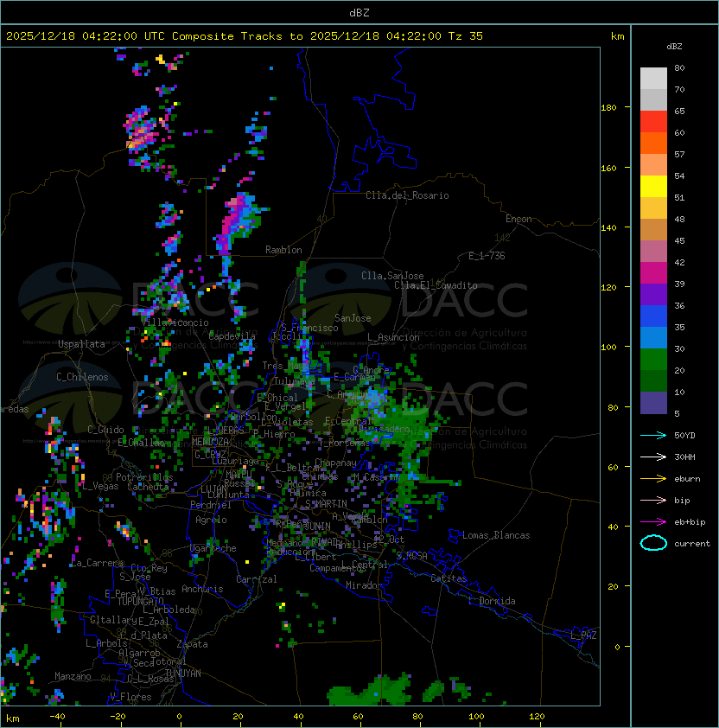The height and width of the screenshot is (728, 719).
Task: Click the 'S_MARTIN' place label
Action: [327, 504]
